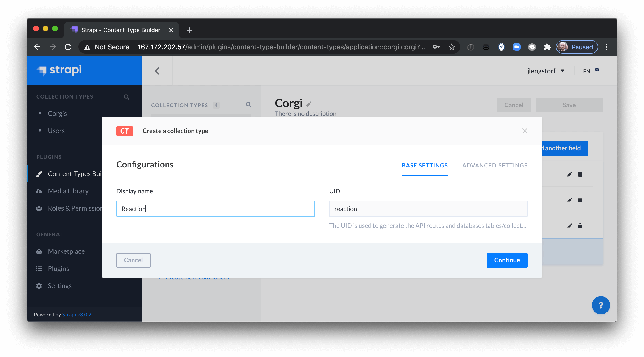The height and width of the screenshot is (357, 644).
Task: Select the Content-Types Builder sidebar icon
Action: point(39,173)
